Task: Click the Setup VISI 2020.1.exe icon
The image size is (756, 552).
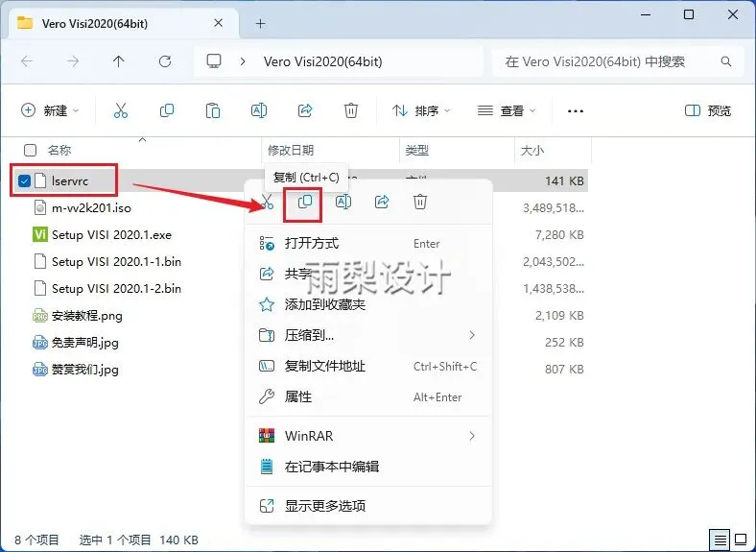Action: coord(39,234)
